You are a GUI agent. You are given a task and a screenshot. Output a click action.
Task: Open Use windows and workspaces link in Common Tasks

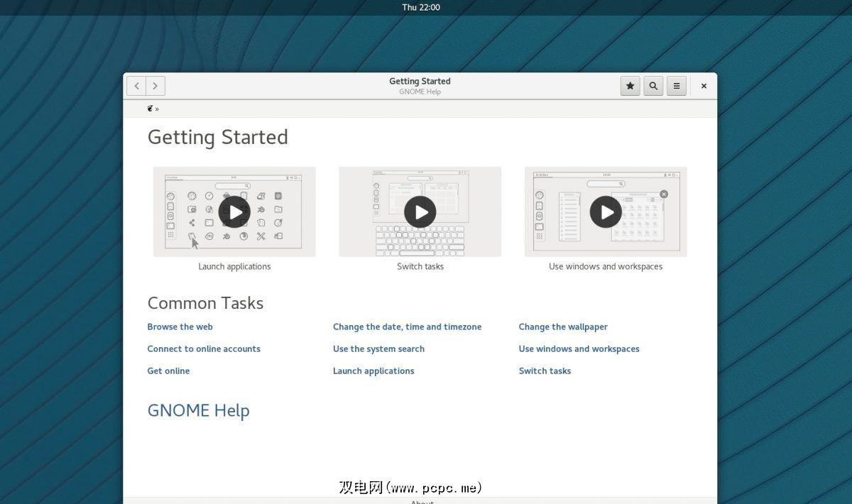pyautogui.click(x=579, y=349)
